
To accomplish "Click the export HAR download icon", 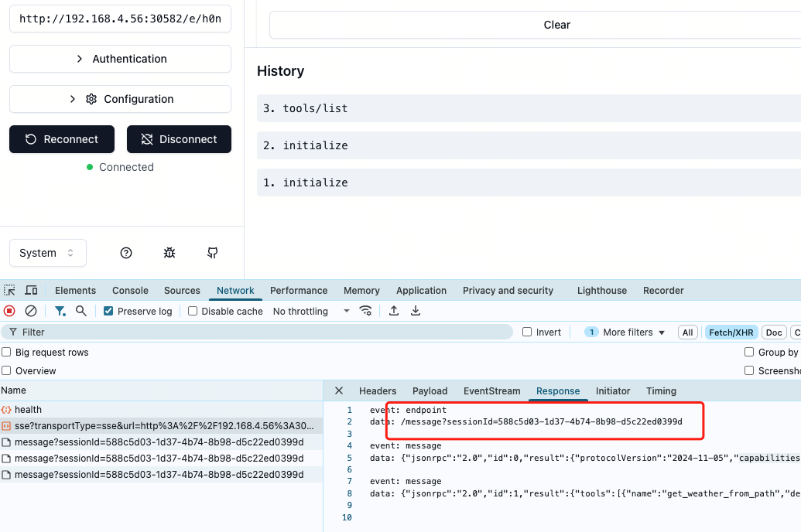I will point(416,311).
